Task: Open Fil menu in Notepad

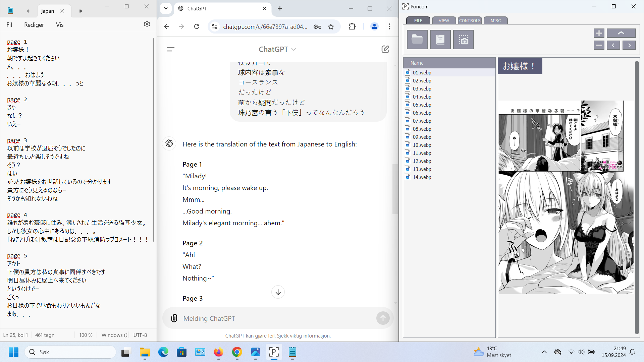Action: 9,25
